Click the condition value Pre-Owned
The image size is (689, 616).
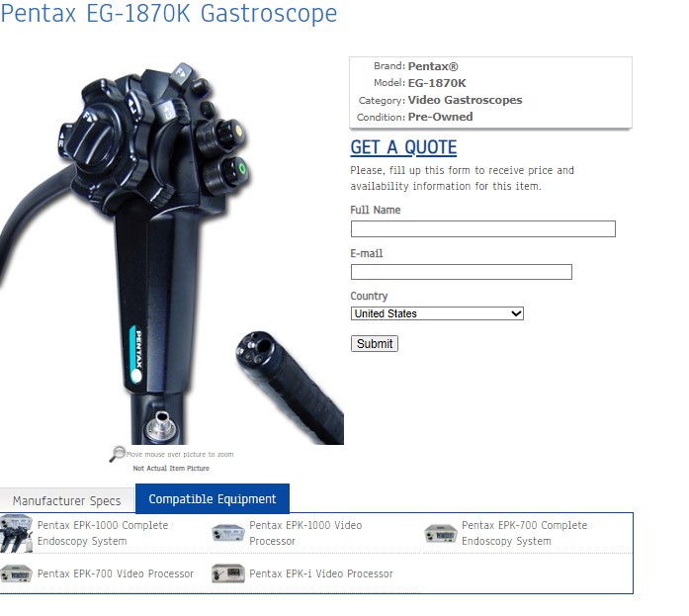(x=440, y=117)
